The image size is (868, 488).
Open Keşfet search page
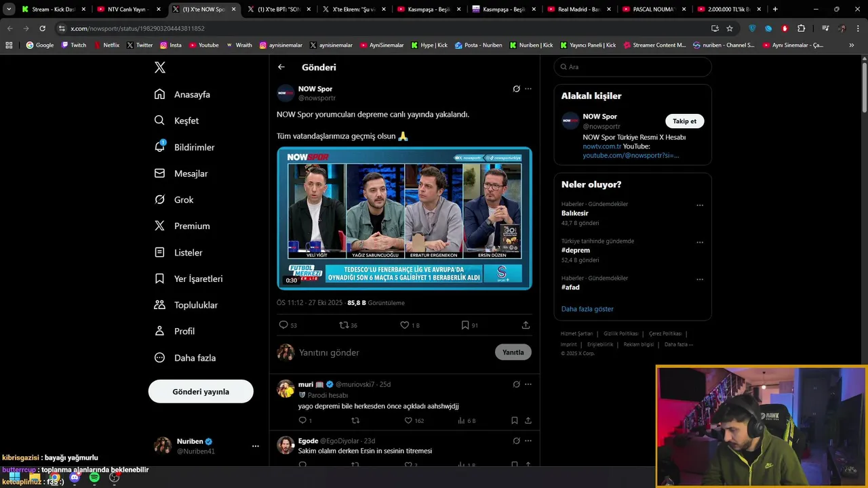176,121
